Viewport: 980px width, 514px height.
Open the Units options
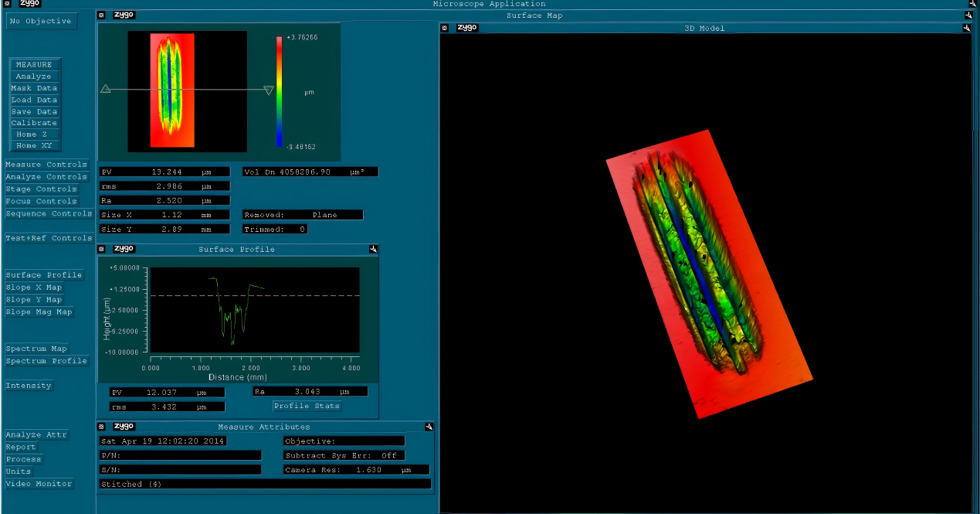click(x=19, y=471)
